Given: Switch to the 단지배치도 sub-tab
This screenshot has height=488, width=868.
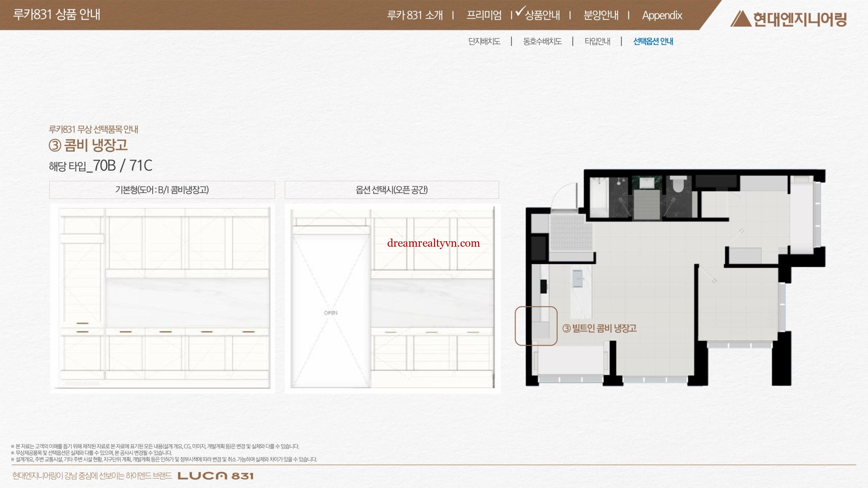Looking at the screenshot, I should (484, 41).
